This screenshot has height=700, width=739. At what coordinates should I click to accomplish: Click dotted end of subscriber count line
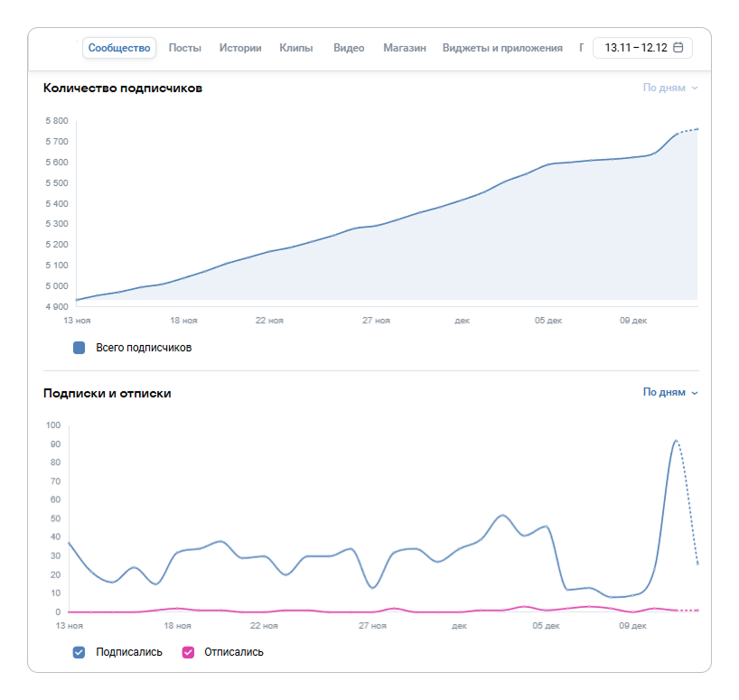pos(689,130)
